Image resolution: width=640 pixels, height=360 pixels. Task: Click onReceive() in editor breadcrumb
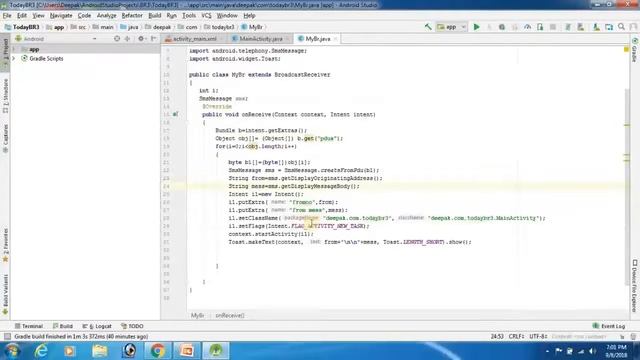pyautogui.click(x=230, y=316)
